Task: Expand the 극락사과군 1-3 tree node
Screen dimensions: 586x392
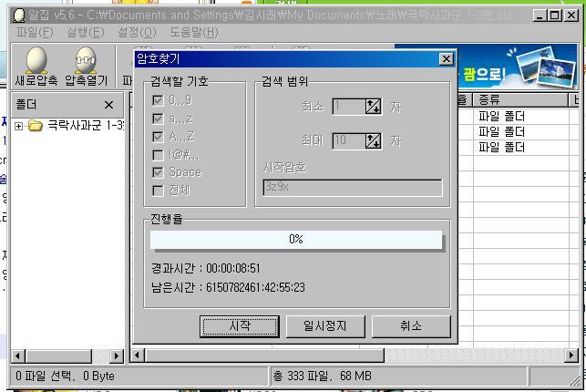Action: [x=18, y=127]
